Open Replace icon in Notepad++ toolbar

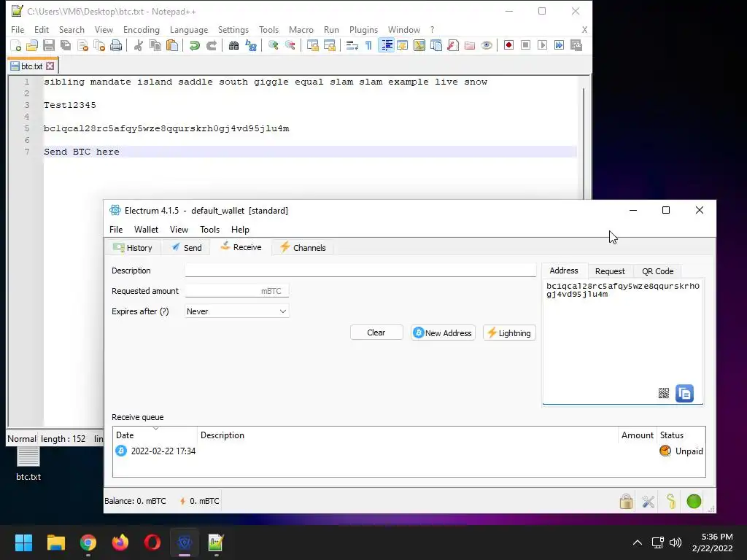tap(251, 45)
